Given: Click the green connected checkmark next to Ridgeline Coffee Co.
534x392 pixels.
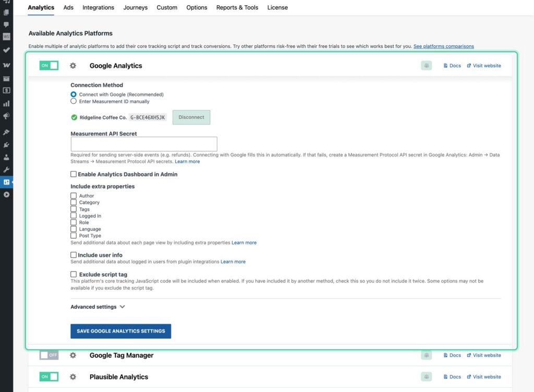Looking at the screenshot, I should click(74, 117).
